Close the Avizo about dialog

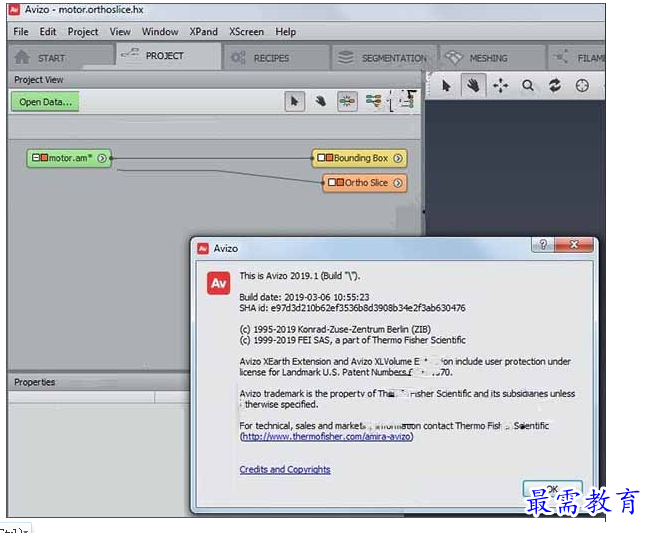(574, 245)
